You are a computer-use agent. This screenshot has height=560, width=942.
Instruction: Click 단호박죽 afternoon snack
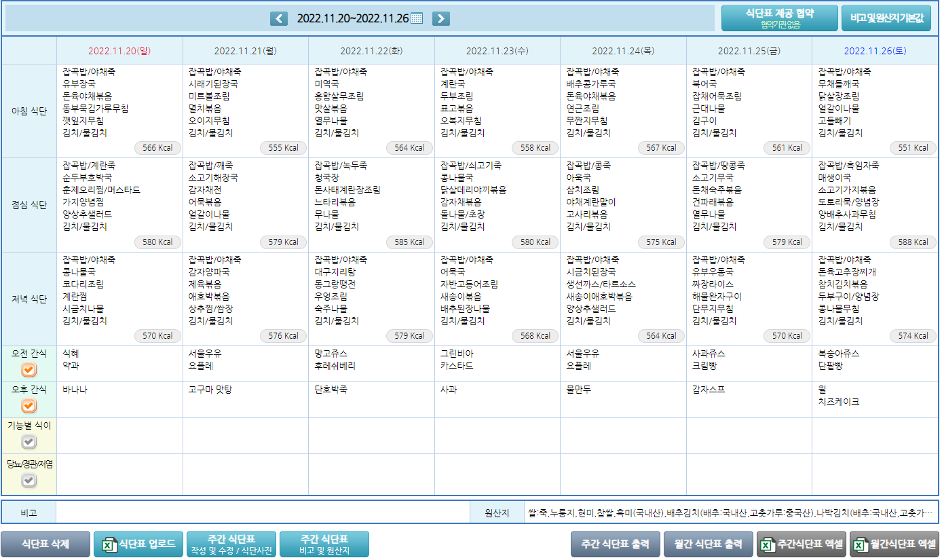click(331, 390)
